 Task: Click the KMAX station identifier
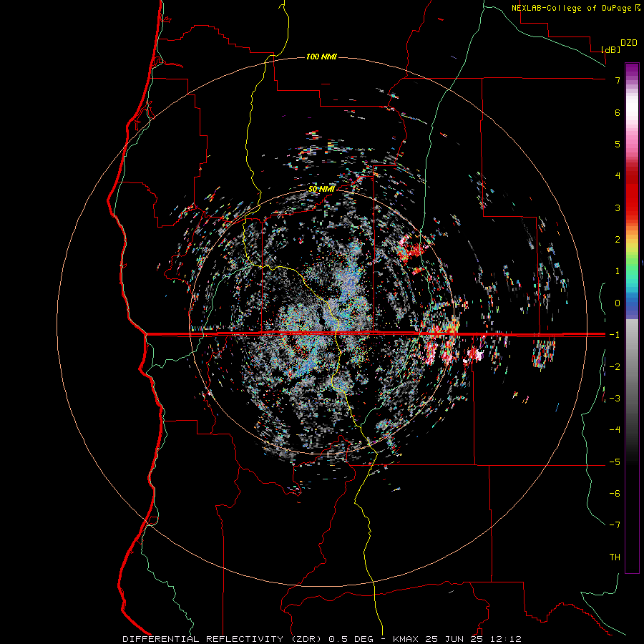[406, 639]
